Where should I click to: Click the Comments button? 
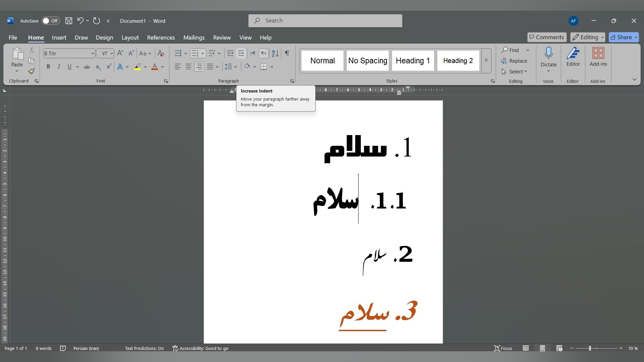(546, 37)
